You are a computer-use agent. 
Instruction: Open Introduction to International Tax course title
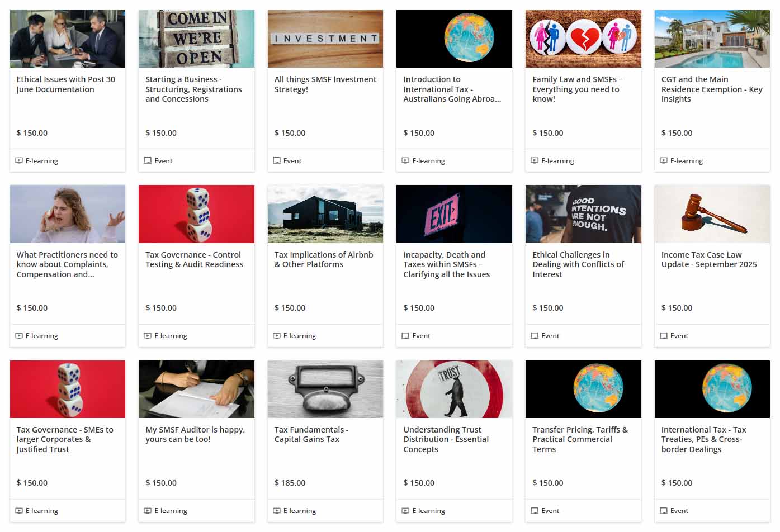(x=452, y=89)
